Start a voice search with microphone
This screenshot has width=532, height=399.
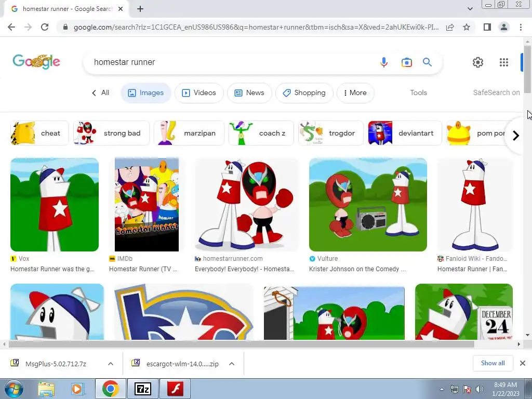click(384, 62)
